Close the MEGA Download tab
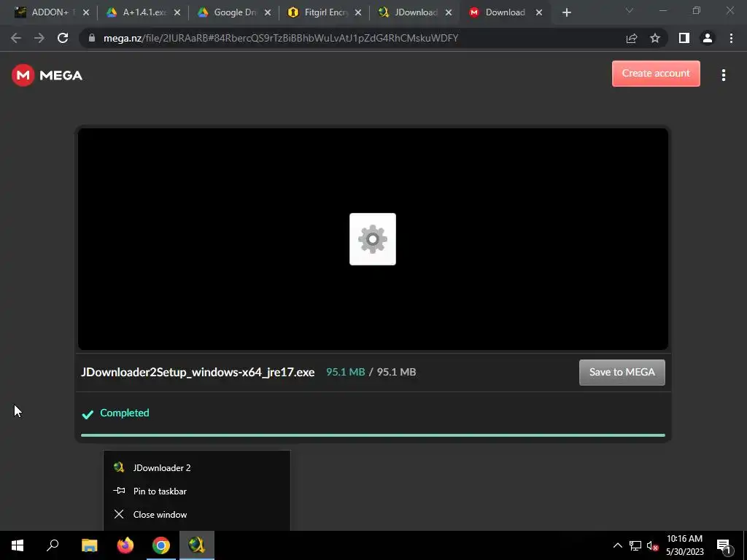Image resolution: width=747 pixels, height=560 pixels. coord(539,13)
